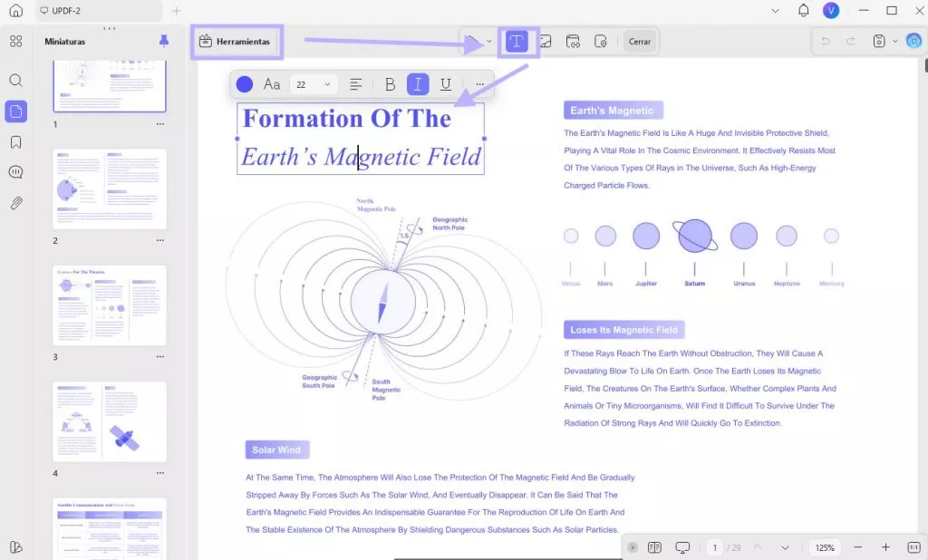Screen dimensions: 928x560
Task: Activate the Text edit tool
Action: pyautogui.click(x=517, y=42)
